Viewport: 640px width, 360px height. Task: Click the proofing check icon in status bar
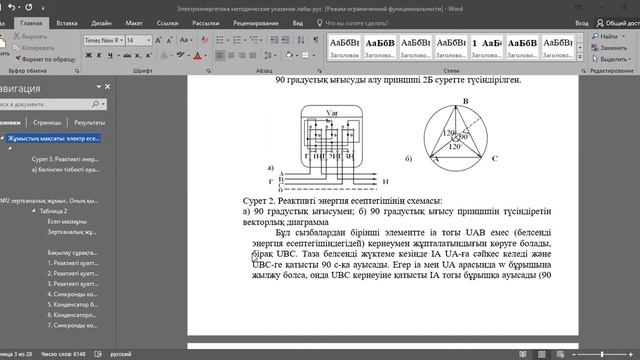98,354
